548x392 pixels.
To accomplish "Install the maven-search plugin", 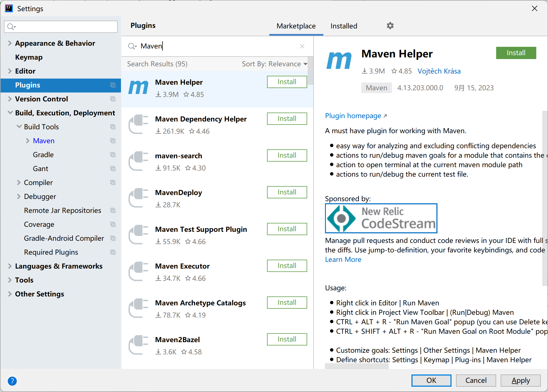I will [x=287, y=155].
